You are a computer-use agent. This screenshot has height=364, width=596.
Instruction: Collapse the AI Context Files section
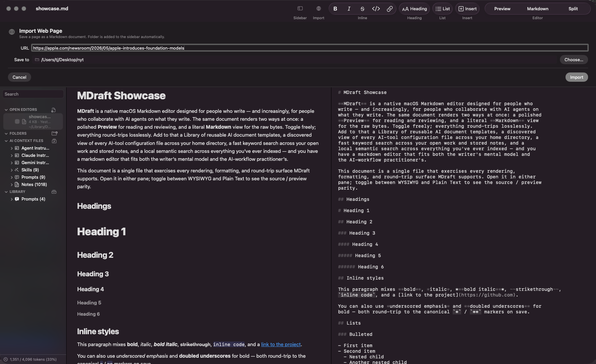tap(6, 141)
